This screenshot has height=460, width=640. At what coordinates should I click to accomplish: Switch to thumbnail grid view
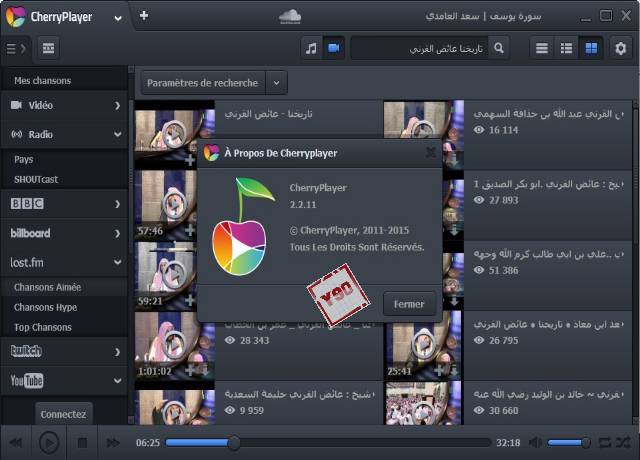[591, 48]
